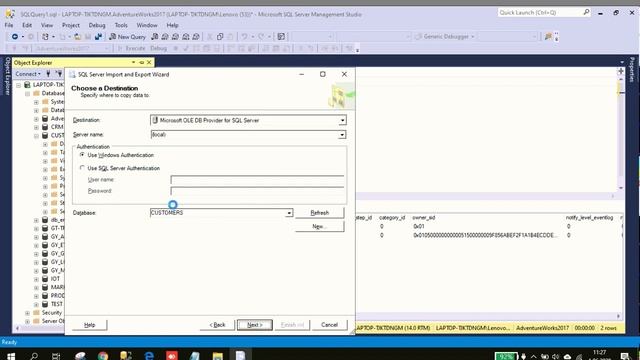This screenshot has height=360, width=640.
Task: Click the Object Explorer pin auto-hide icon
Action: pos(142,62)
